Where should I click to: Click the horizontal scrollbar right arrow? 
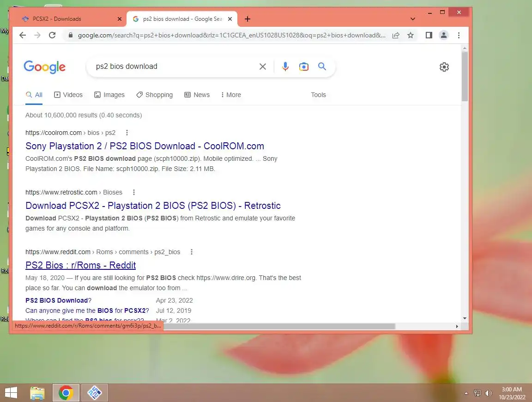(457, 326)
